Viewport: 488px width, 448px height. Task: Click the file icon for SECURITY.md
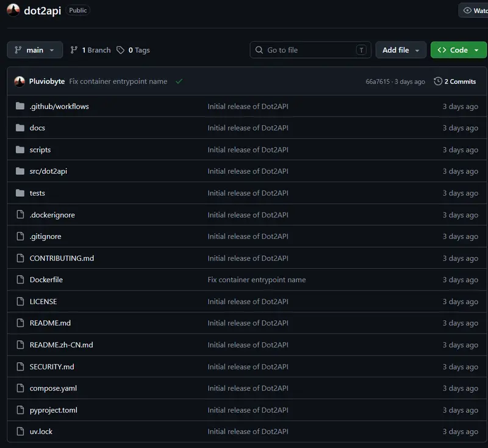[20, 366]
